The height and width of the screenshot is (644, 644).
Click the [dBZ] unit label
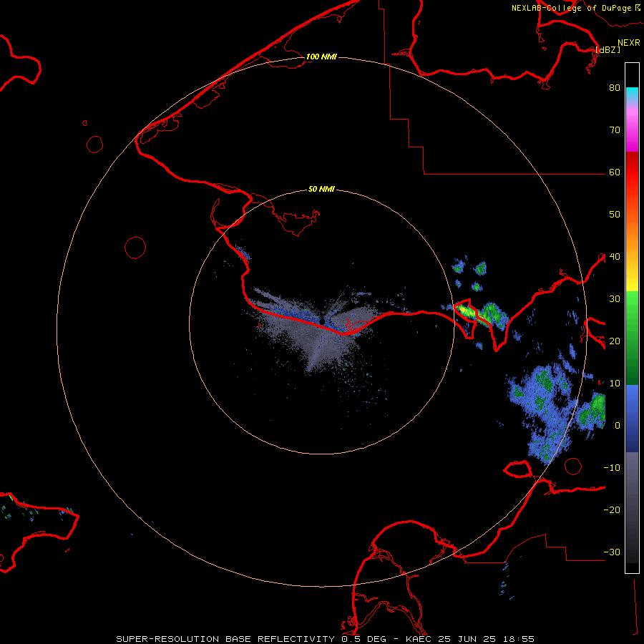point(608,49)
